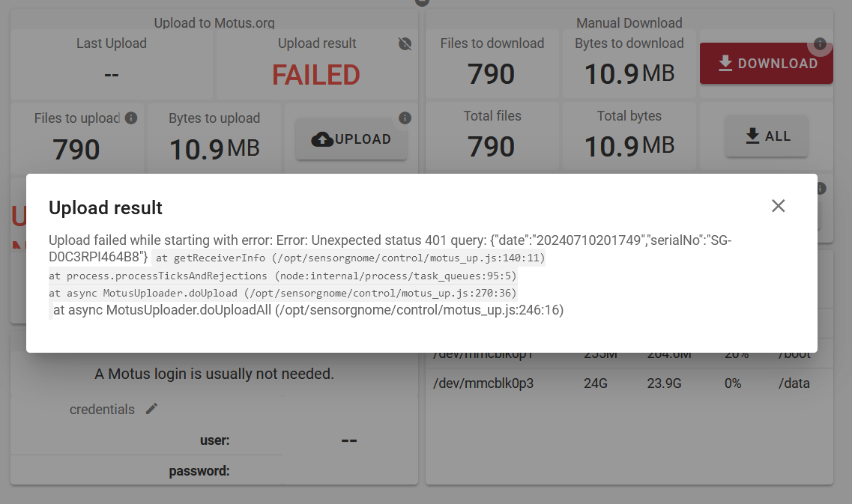The width and height of the screenshot is (852, 504).
Task: Click the Upload result dialog title
Action: (x=106, y=207)
